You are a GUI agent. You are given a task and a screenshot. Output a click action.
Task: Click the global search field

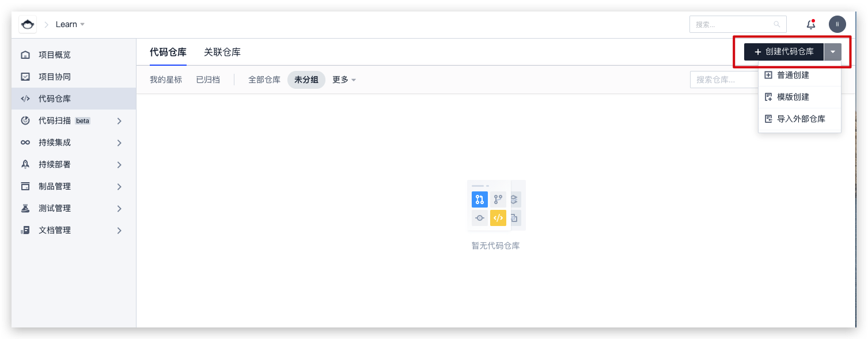[x=738, y=24]
